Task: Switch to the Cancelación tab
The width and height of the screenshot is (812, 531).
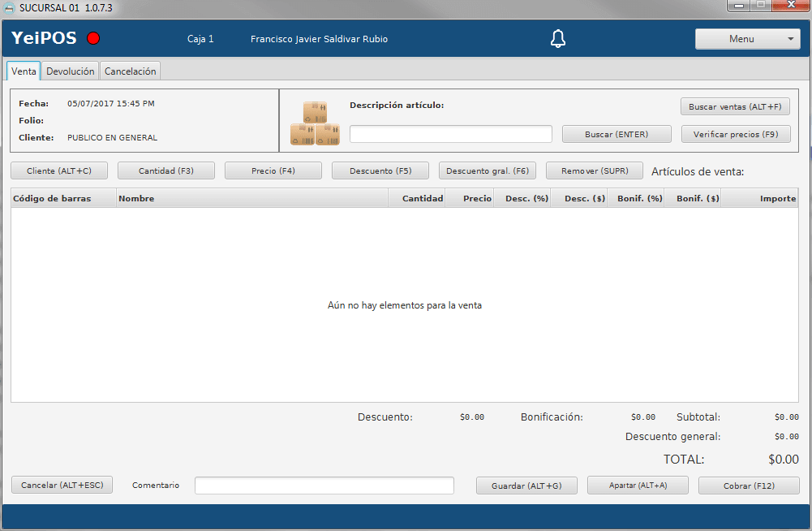Action: pos(130,71)
